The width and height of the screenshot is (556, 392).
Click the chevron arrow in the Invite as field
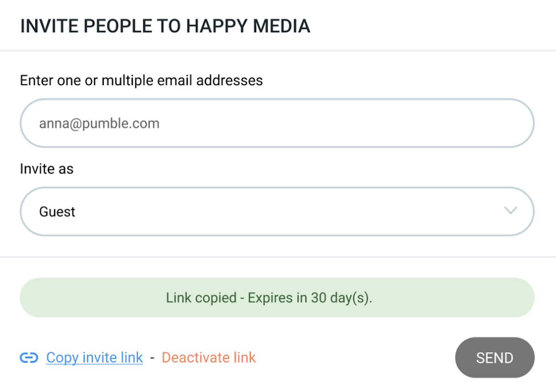click(510, 211)
